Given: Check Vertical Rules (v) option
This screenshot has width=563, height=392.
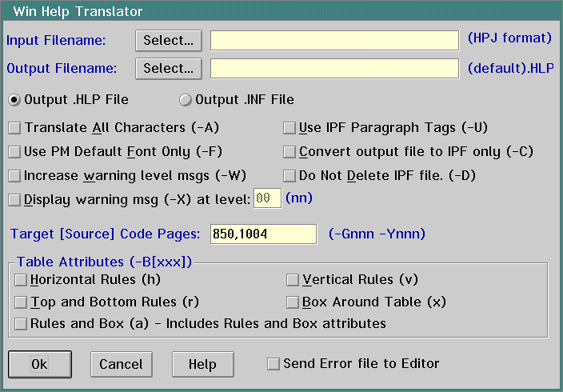Looking at the screenshot, I should [x=293, y=280].
